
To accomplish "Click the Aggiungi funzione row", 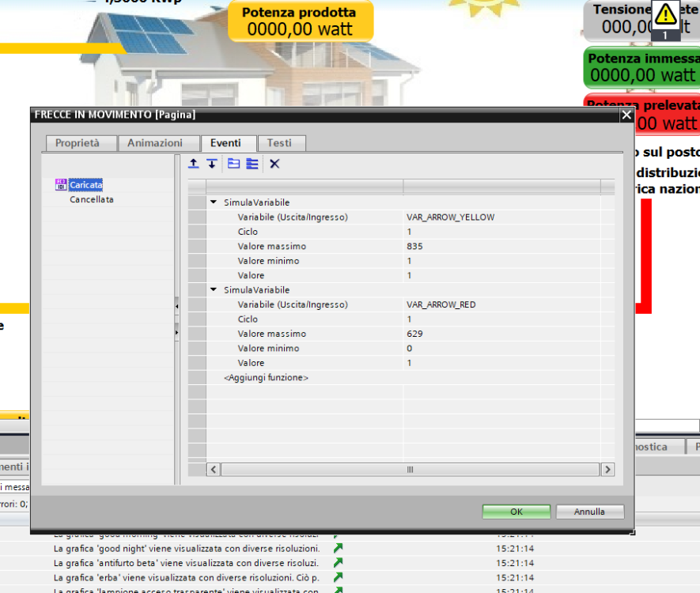I will pos(267,378).
